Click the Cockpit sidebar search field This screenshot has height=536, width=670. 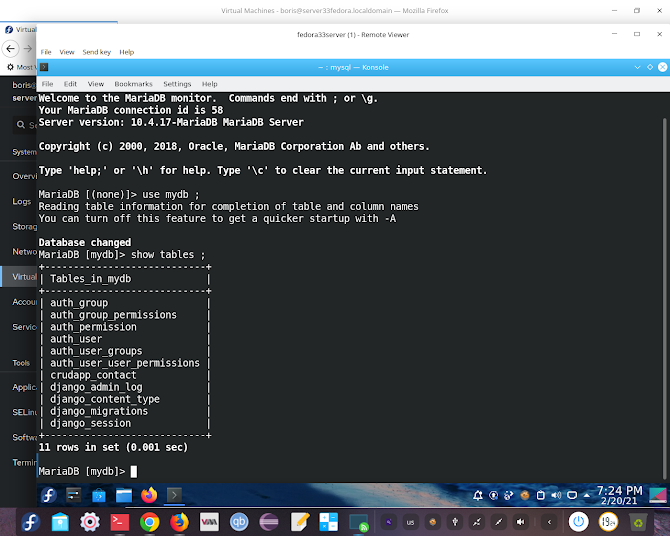[x=25, y=125]
